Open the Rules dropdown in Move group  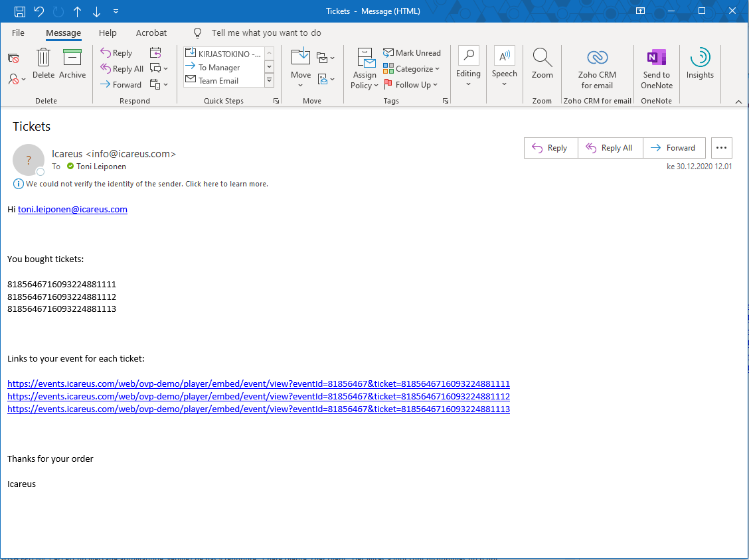point(325,58)
